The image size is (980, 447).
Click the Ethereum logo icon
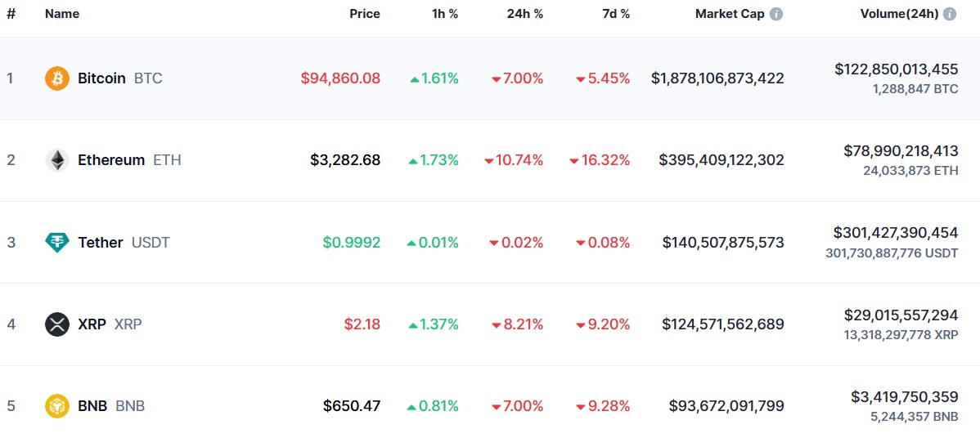click(57, 160)
